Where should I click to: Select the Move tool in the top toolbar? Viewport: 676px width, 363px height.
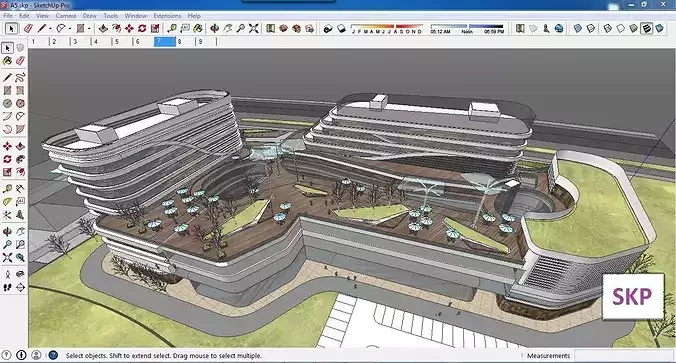129,28
